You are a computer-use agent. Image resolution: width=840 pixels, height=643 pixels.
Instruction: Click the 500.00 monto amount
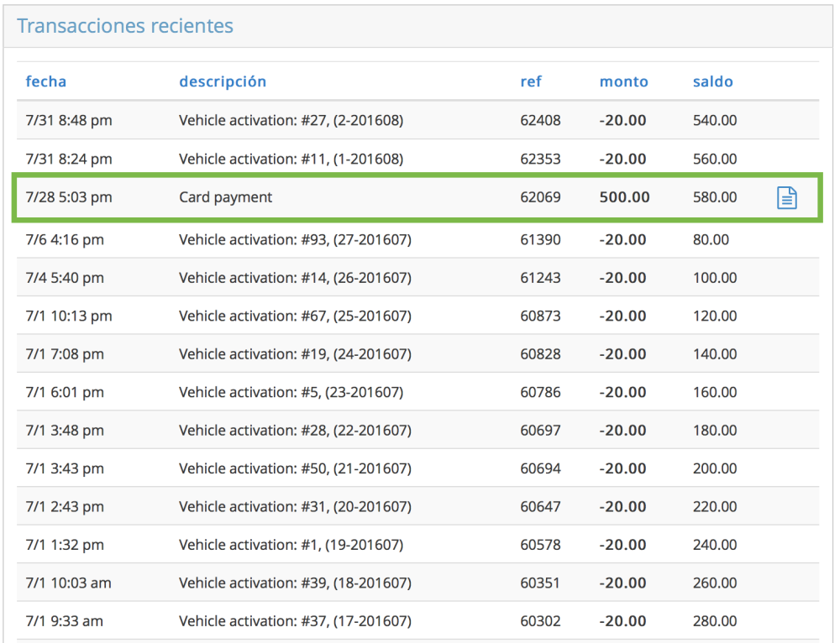coord(624,198)
